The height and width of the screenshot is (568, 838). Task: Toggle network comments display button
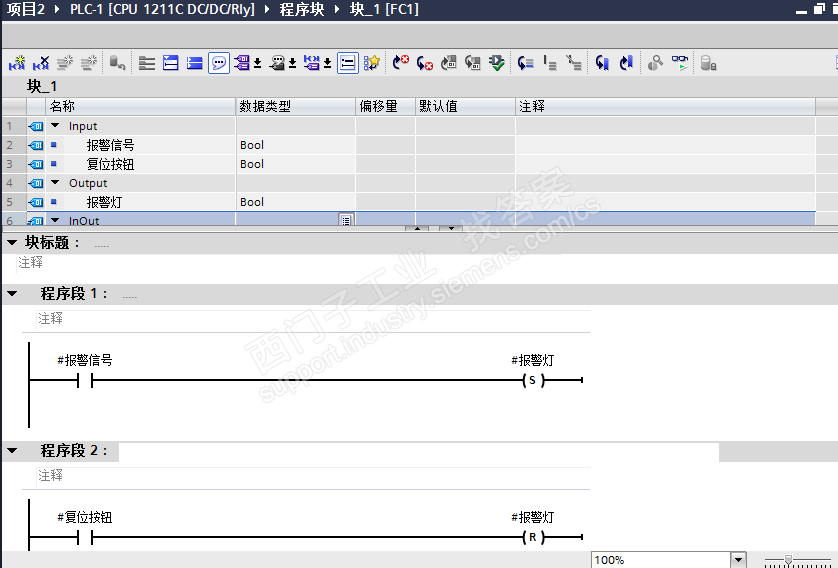348,63
